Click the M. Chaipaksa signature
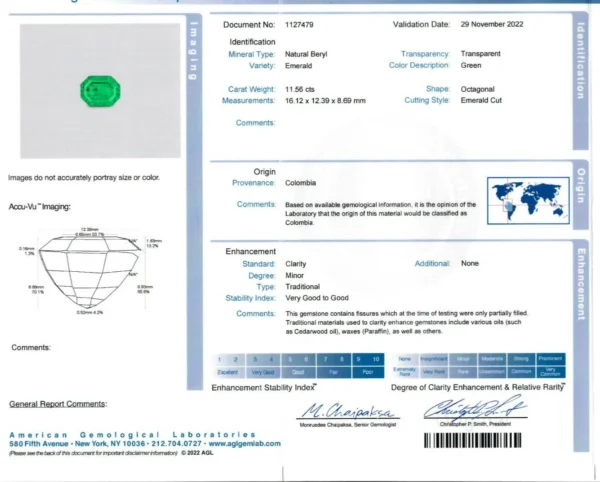This screenshot has height=482, width=600. point(347,410)
